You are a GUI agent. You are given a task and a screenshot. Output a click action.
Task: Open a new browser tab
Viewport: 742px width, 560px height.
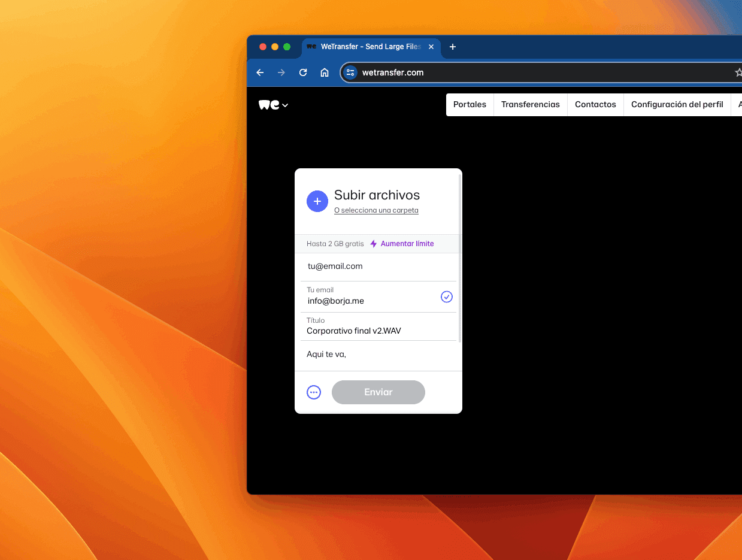point(453,47)
